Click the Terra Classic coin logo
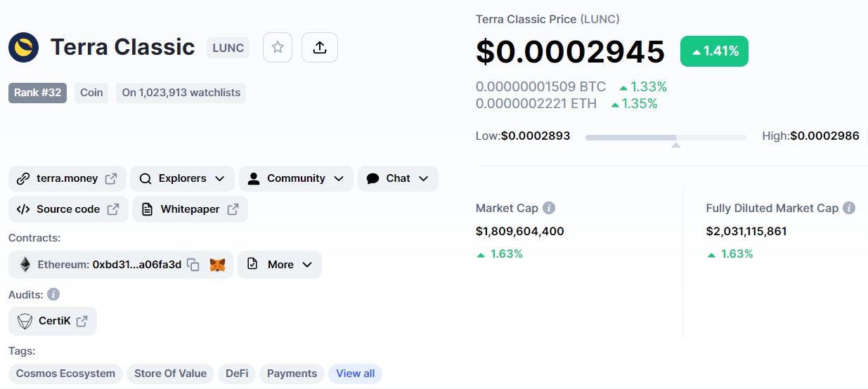The height and width of the screenshot is (389, 868). (24, 48)
